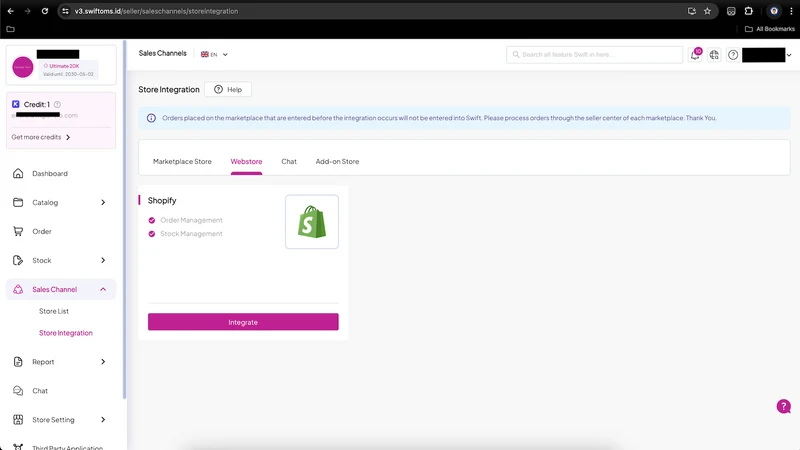
Task: Click the Sales Channels header title
Action: coord(163,53)
